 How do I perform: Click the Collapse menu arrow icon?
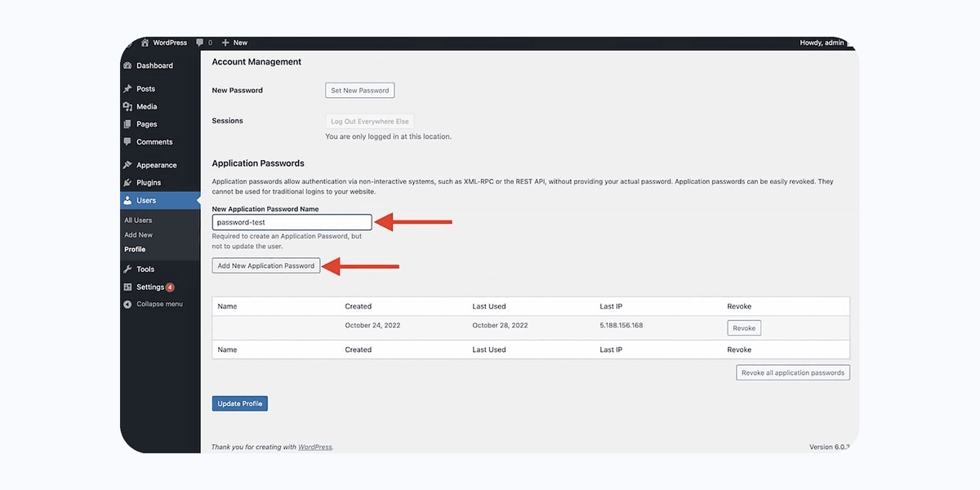[127, 305]
